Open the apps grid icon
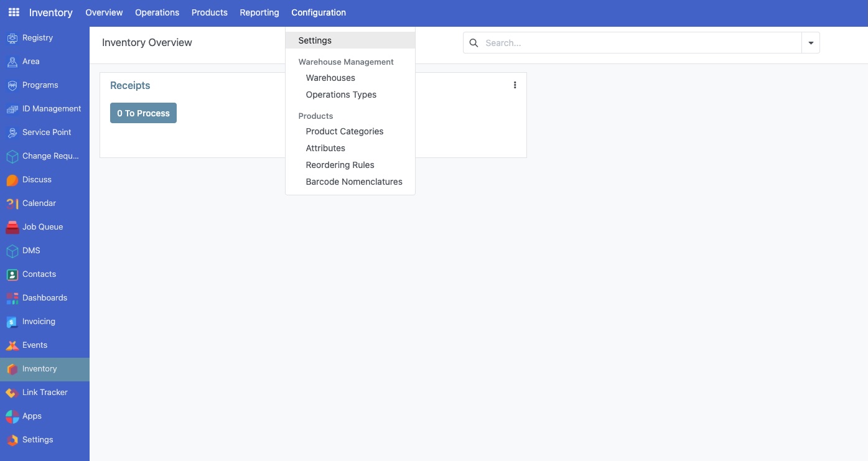Viewport: 868px width, 461px height. [14, 12]
